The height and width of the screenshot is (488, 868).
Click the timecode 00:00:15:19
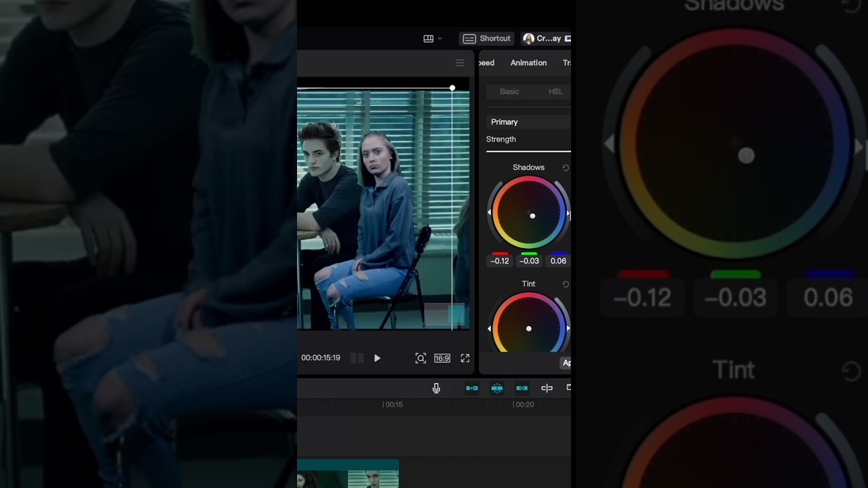pyautogui.click(x=321, y=358)
